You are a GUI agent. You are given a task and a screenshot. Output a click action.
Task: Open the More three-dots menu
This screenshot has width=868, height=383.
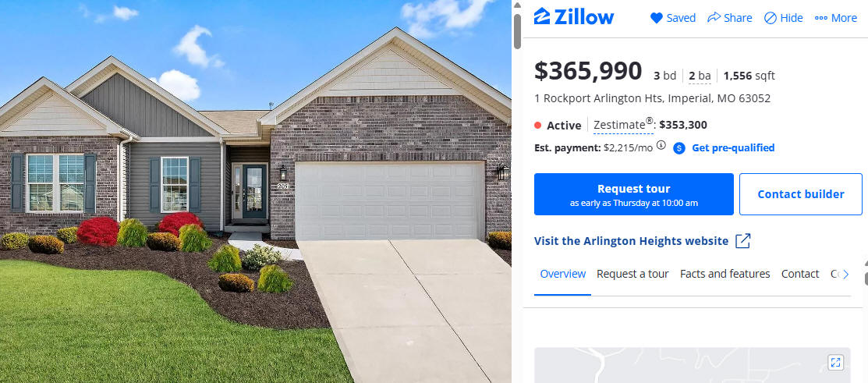(821, 18)
